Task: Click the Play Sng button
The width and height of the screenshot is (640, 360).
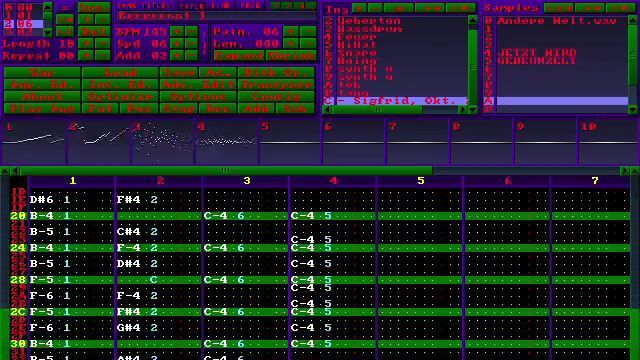Action: [42, 109]
